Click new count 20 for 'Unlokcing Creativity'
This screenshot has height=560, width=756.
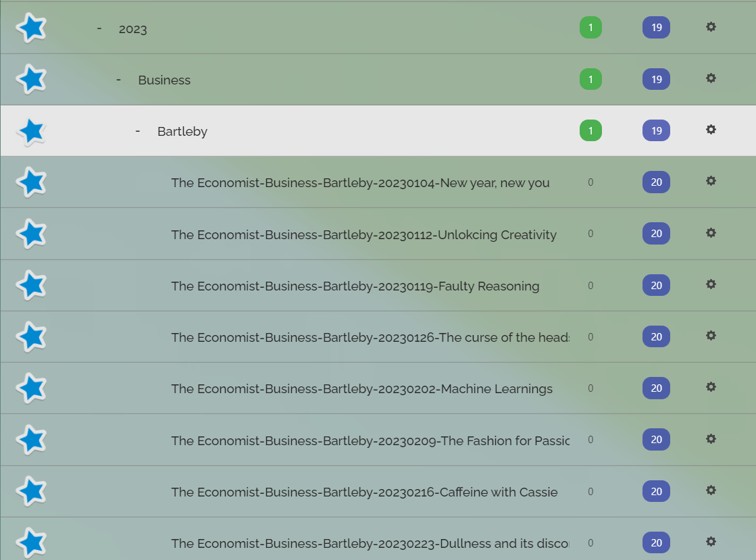coord(656,234)
